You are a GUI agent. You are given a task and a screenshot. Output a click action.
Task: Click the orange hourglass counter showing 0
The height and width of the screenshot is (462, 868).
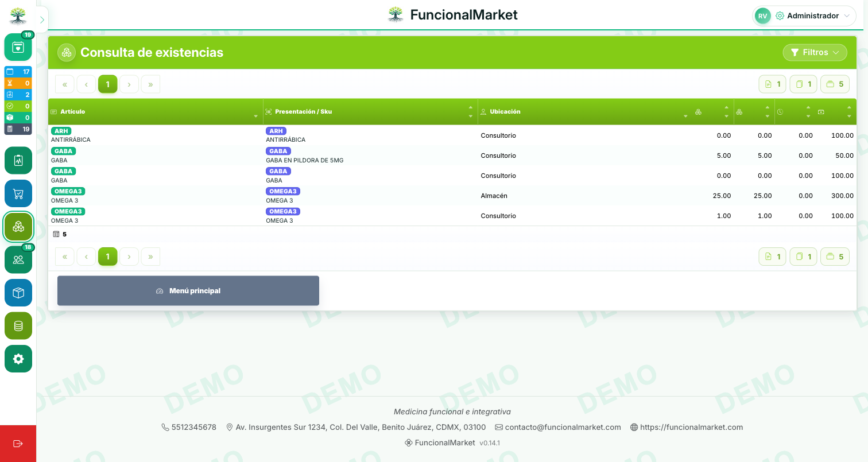click(x=18, y=83)
